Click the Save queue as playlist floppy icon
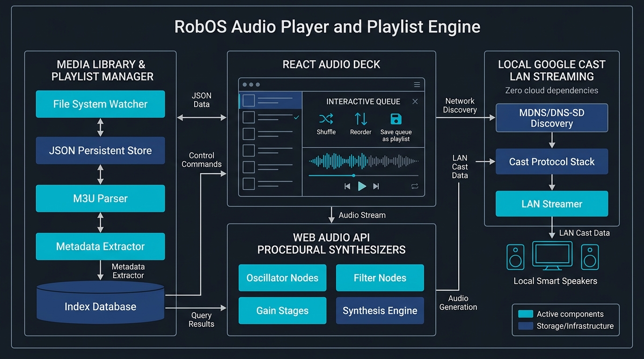 [x=396, y=118]
